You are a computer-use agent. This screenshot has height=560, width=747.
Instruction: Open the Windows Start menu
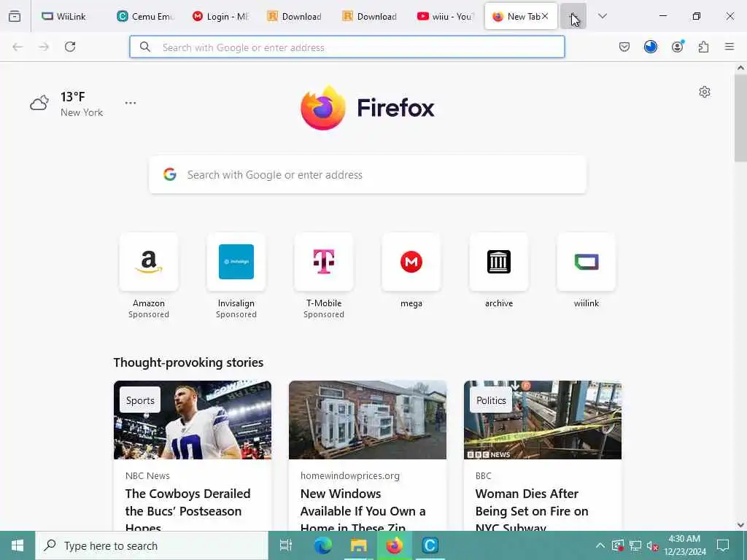pos(18,545)
